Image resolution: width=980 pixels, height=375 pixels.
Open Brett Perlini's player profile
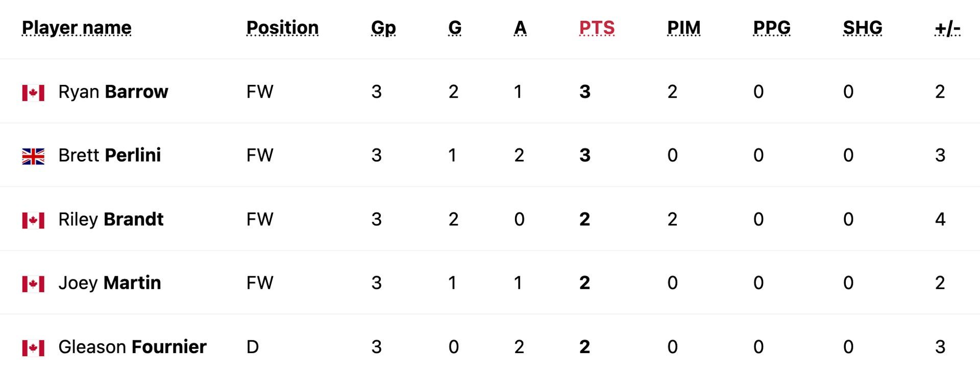coord(109,155)
